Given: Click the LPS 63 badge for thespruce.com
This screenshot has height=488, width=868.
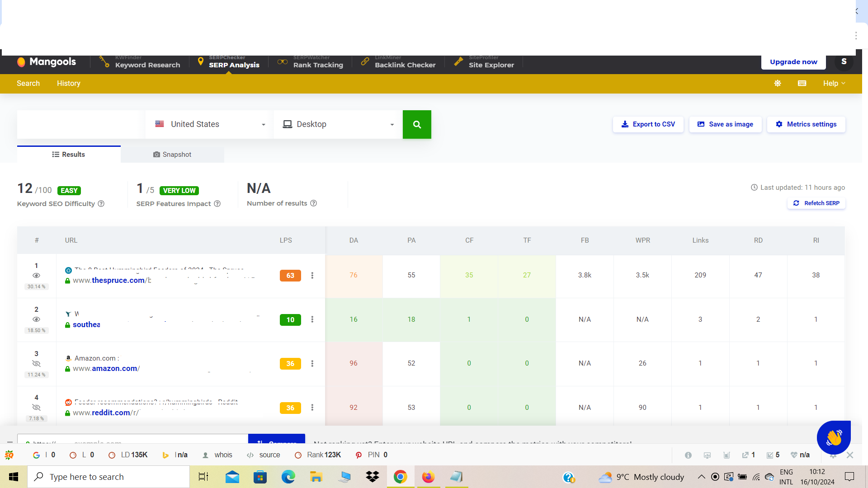Looking at the screenshot, I should click(x=290, y=276).
